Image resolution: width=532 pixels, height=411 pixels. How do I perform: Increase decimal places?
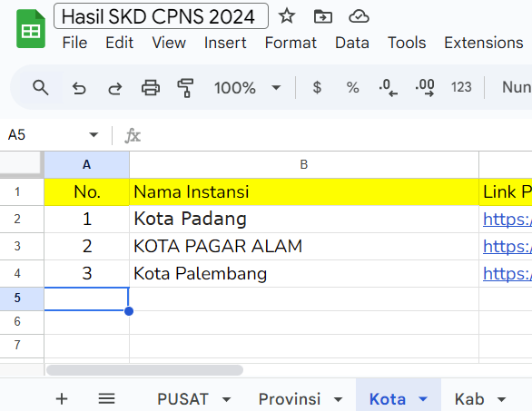pyautogui.click(x=425, y=87)
